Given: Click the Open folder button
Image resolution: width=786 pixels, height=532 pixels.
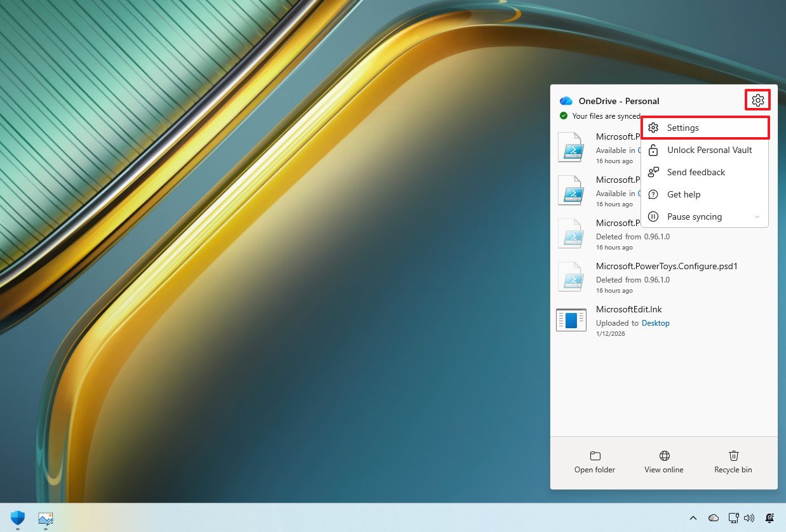Looking at the screenshot, I should pos(595,462).
